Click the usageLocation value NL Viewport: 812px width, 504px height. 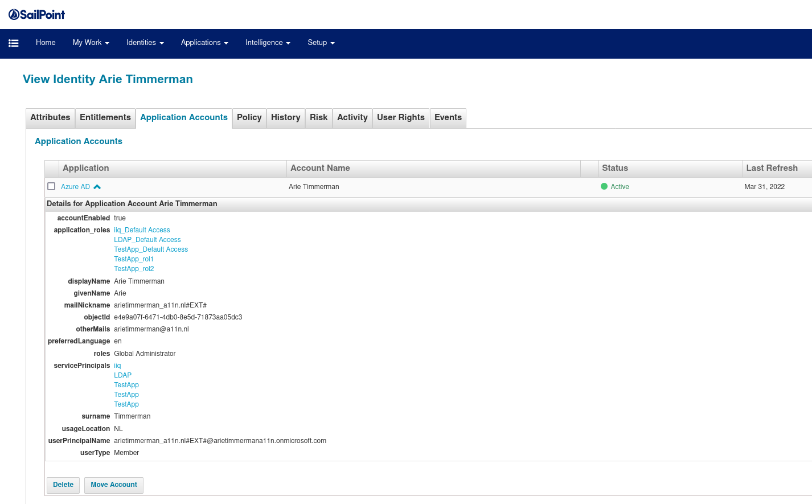coord(118,429)
